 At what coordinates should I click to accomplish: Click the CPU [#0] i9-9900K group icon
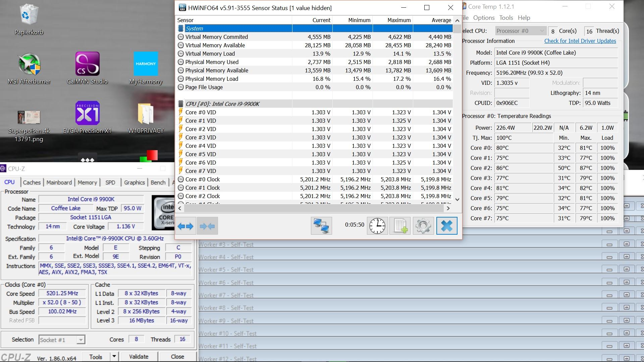(181, 104)
